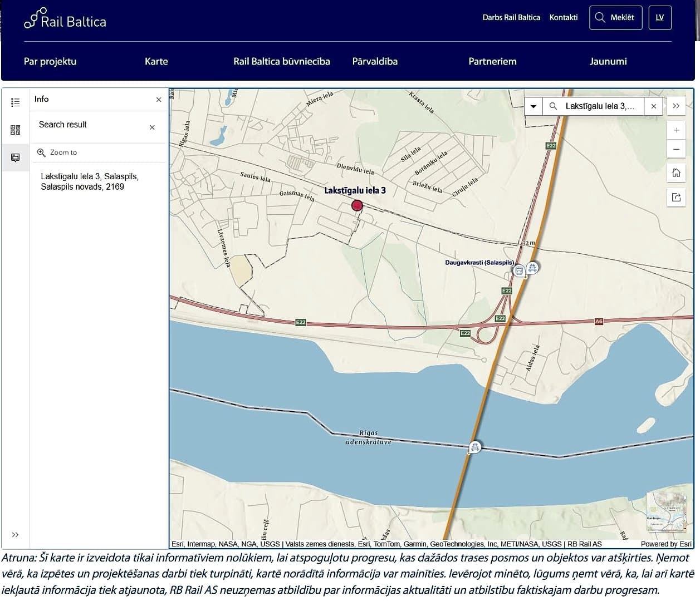700x601 pixels.
Task: Open the Kontakti link
Action: tap(564, 17)
